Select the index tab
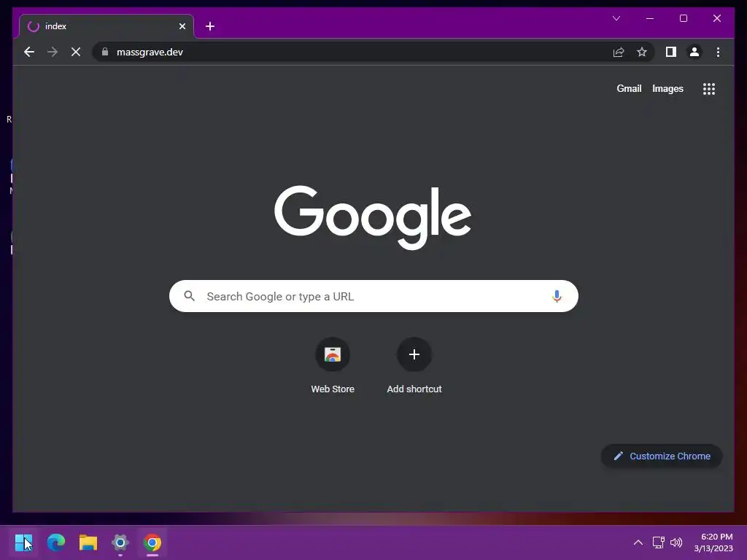The image size is (747, 560). pyautogui.click(x=107, y=26)
